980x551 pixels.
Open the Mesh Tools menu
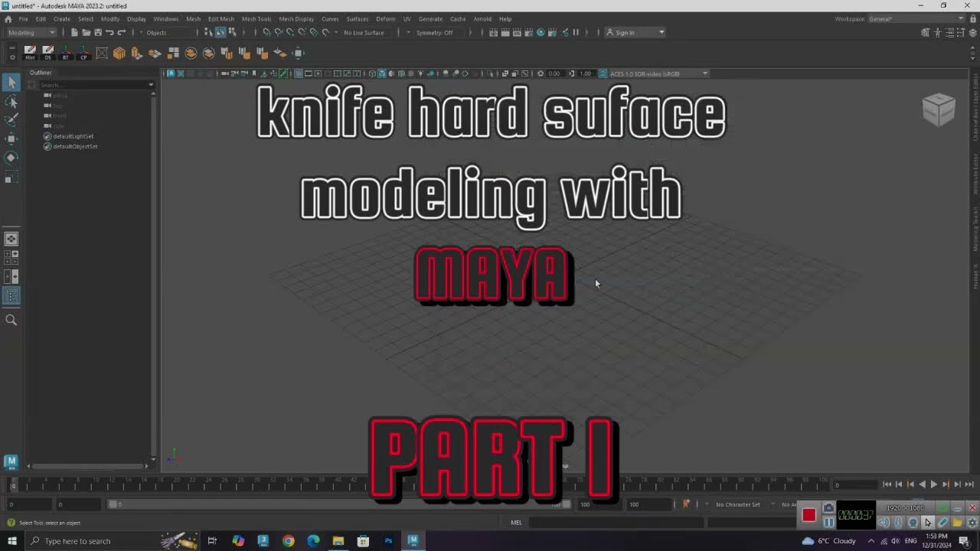256,18
